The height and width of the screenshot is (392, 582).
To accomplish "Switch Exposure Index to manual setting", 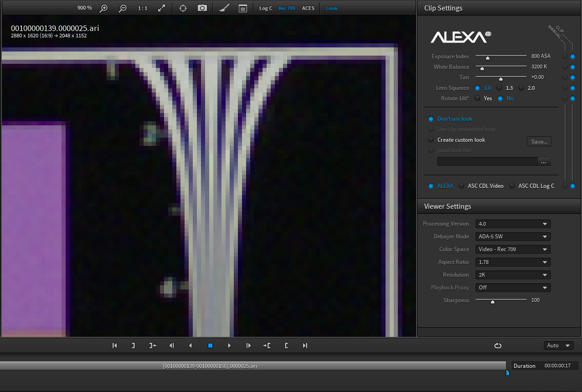I will coord(565,56).
